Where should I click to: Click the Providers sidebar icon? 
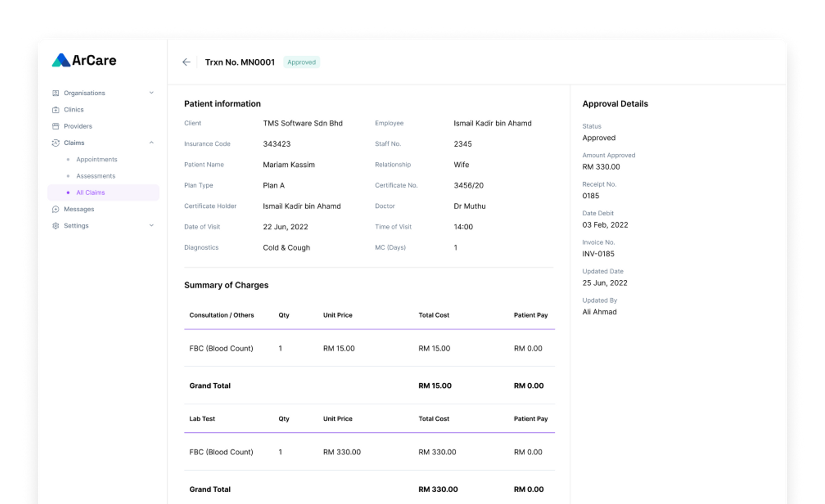coord(56,126)
